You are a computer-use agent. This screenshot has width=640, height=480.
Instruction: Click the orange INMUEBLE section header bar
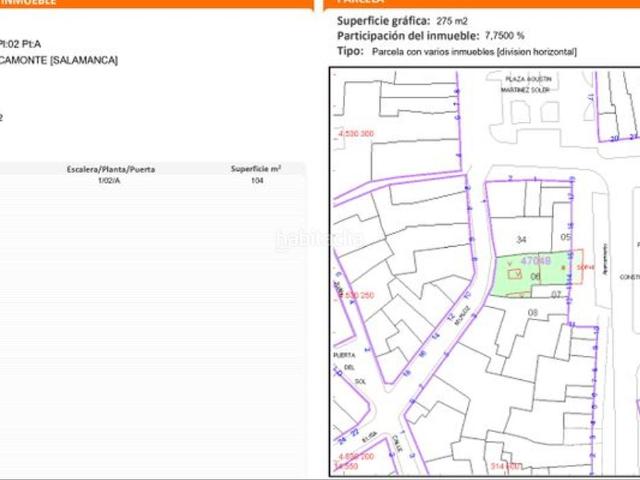coord(150,4)
